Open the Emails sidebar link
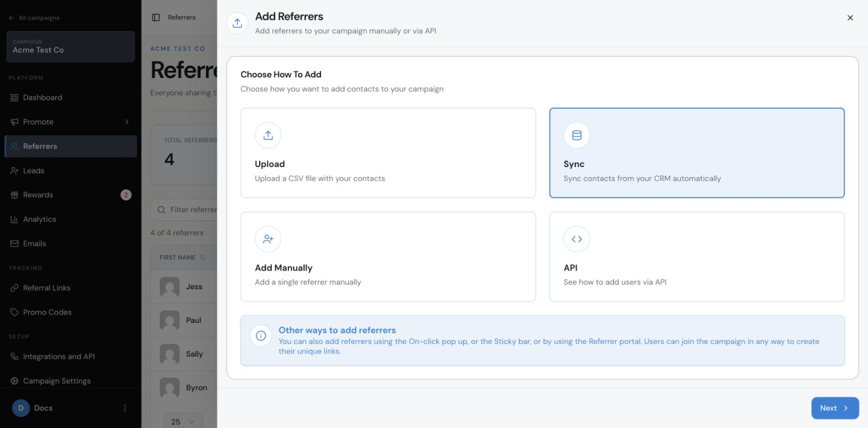The height and width of the screenshot is (428, 868). [x=71, y=244]
